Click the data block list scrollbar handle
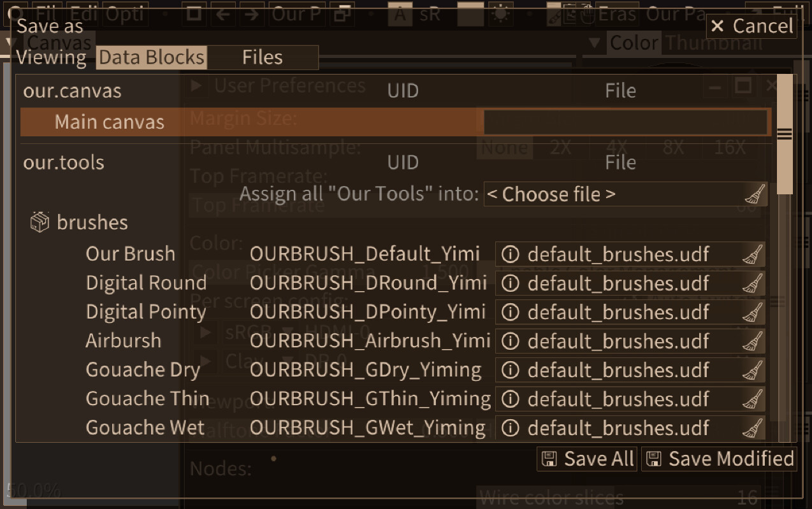Screen dimensions: 812x509 tap(785, 134)
